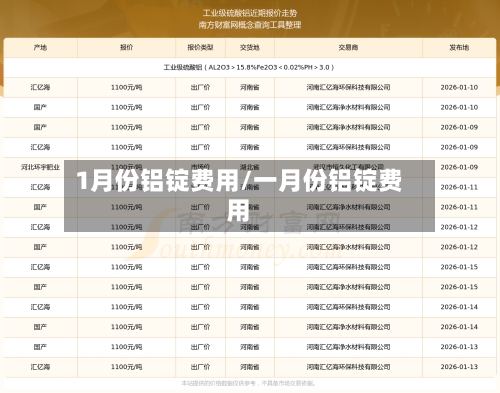
Task: Select date 2026-01-09 in the 国产 row
Action: tap(459, 127)
